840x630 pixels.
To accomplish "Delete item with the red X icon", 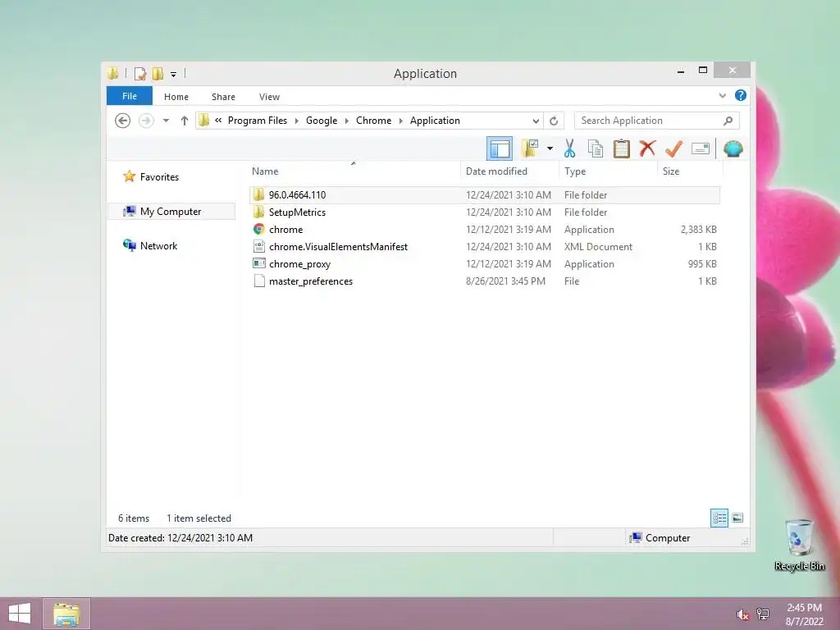I will click(x=647, y=148).
